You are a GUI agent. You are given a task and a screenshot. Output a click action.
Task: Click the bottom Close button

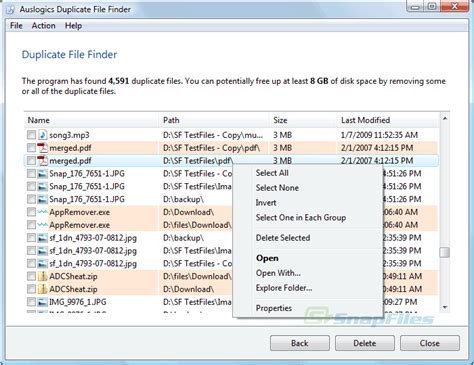[x=430, y=343]
